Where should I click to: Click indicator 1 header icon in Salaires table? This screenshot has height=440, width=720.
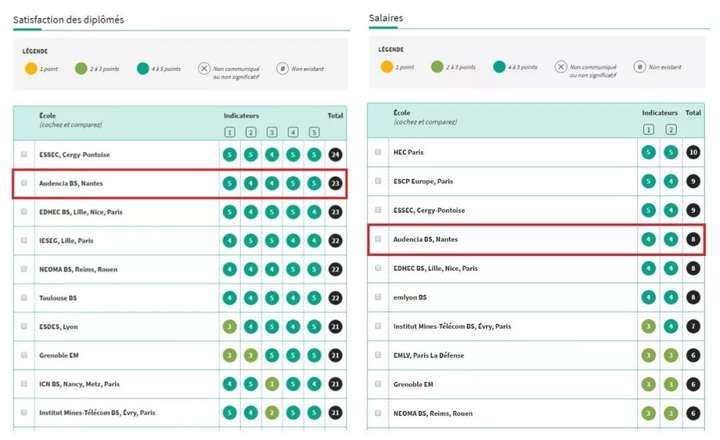[x=648, y=130]
